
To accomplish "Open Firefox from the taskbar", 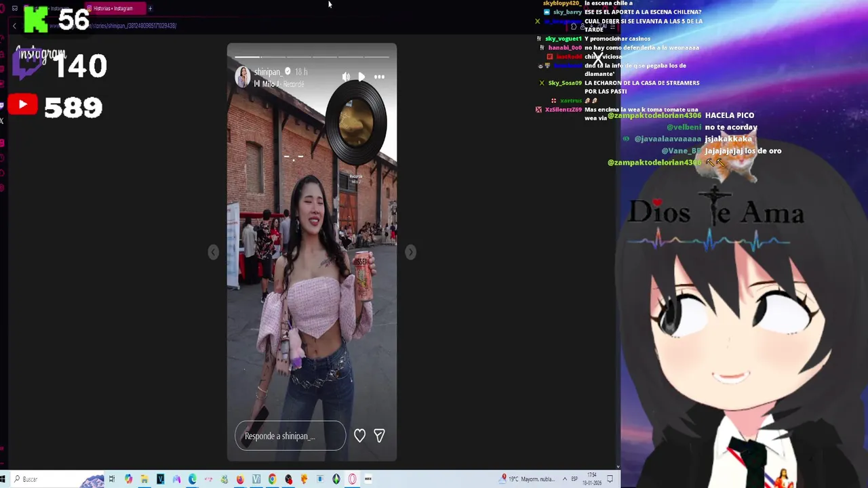I will [x=240, y=479].
